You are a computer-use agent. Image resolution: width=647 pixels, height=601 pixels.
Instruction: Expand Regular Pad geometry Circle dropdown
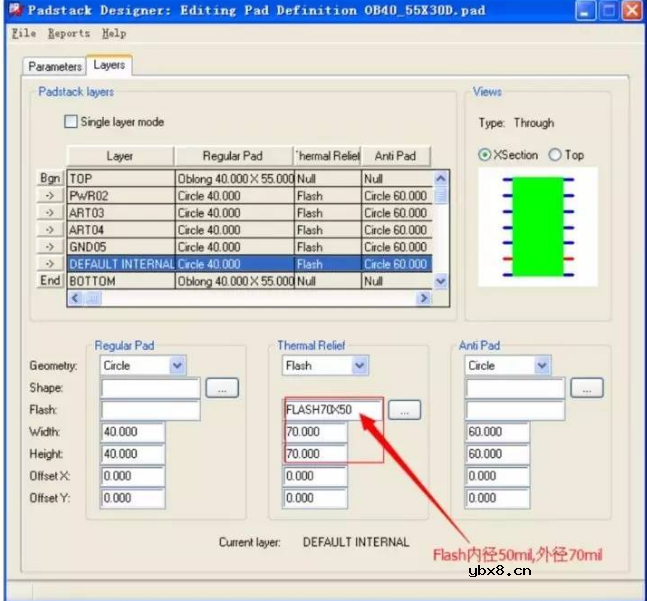177,366
